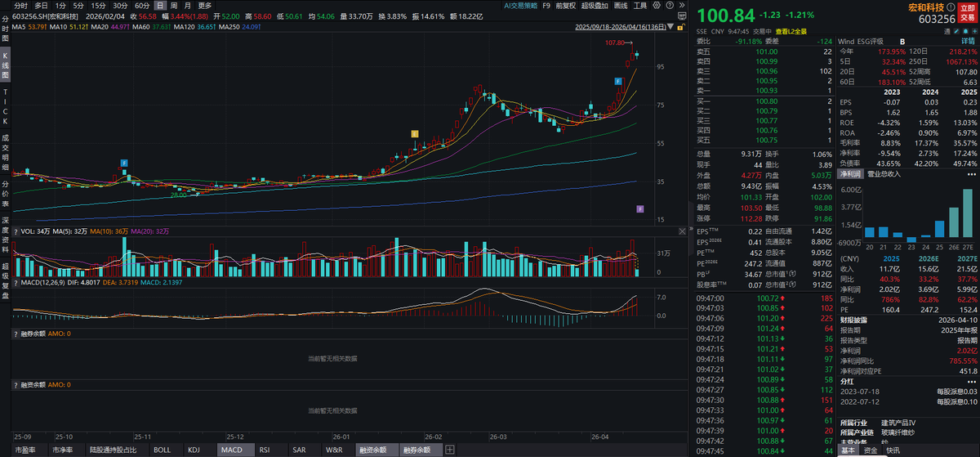Click the fullscreen icon in top toolbar
The width and height of the screenshot is (980, 457).
683,16
